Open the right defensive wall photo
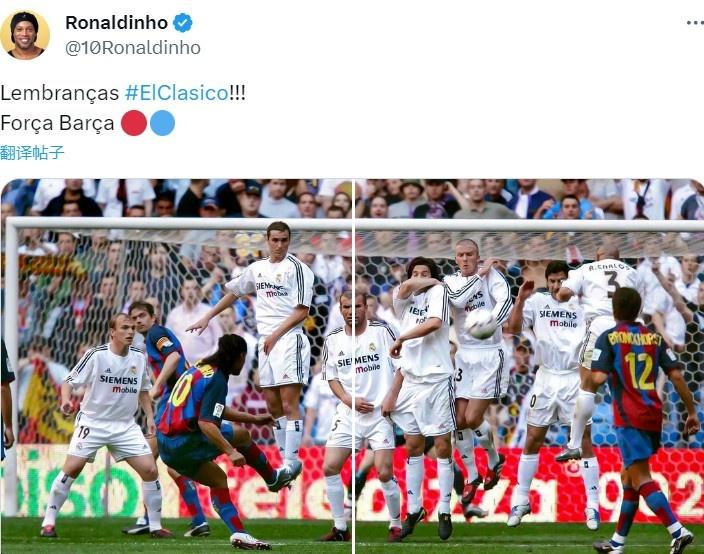This screenshot has width=704, height=554. tap(530, 366)
